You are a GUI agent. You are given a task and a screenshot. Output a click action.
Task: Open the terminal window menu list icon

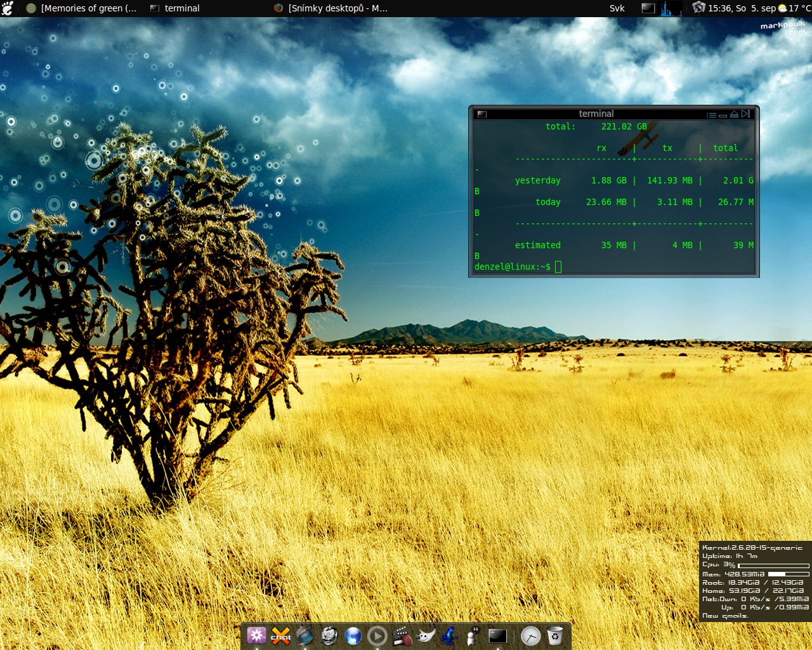(711, 114)
